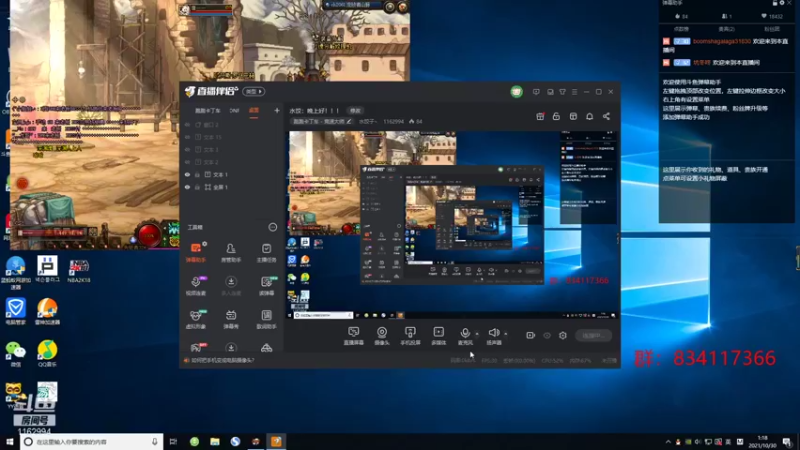Expand the microphone options arrow
The image size is (800, 450).
pos(477,334)
